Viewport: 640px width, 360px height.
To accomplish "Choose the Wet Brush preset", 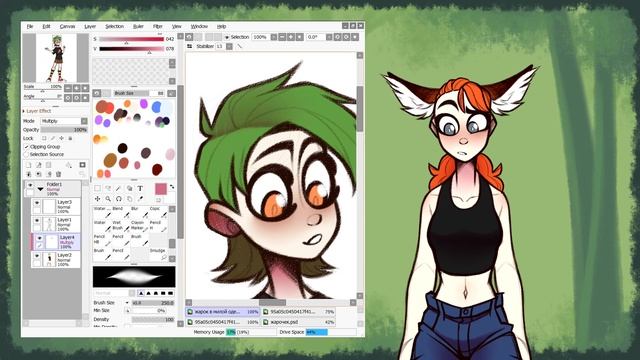I will click(x=121, y=226).
